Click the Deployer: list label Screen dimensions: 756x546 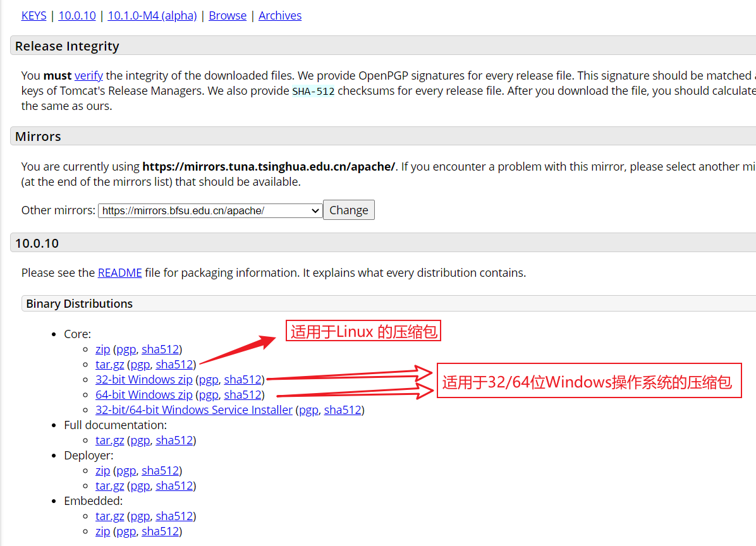point(88,456)
